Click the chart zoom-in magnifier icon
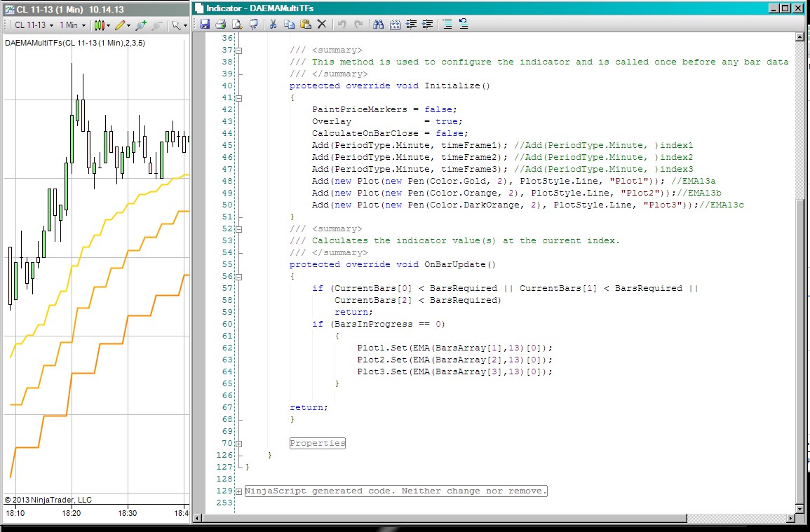This screenshot has height=532, width=810. (141, 25)
